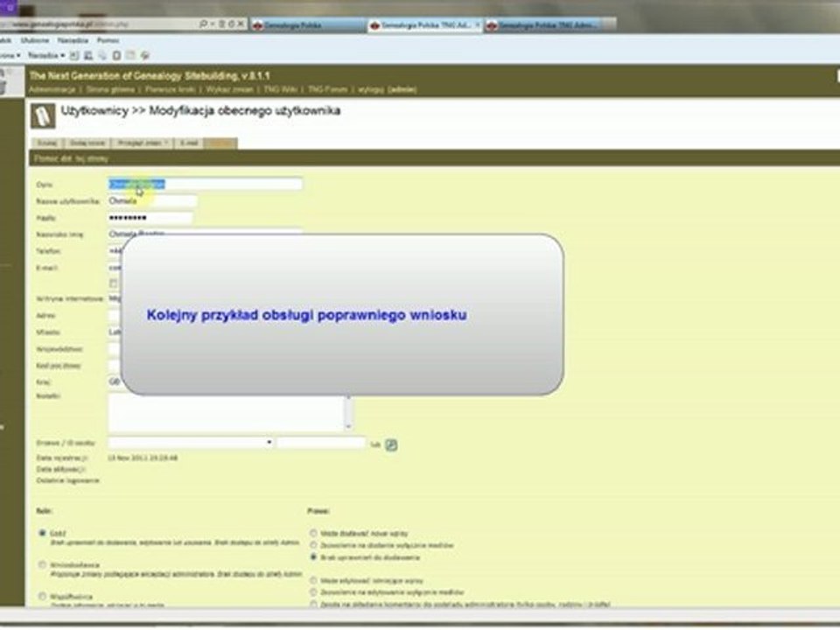Click the Notatki scrollbar down arrow
This screenshot has height=630, width=840.
349,426
